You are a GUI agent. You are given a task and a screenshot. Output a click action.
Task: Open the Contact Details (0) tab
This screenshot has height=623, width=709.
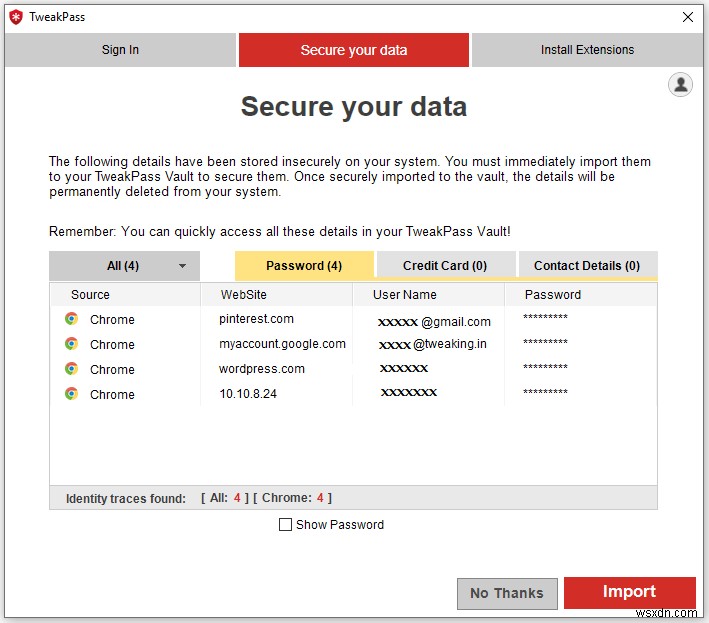587,266
